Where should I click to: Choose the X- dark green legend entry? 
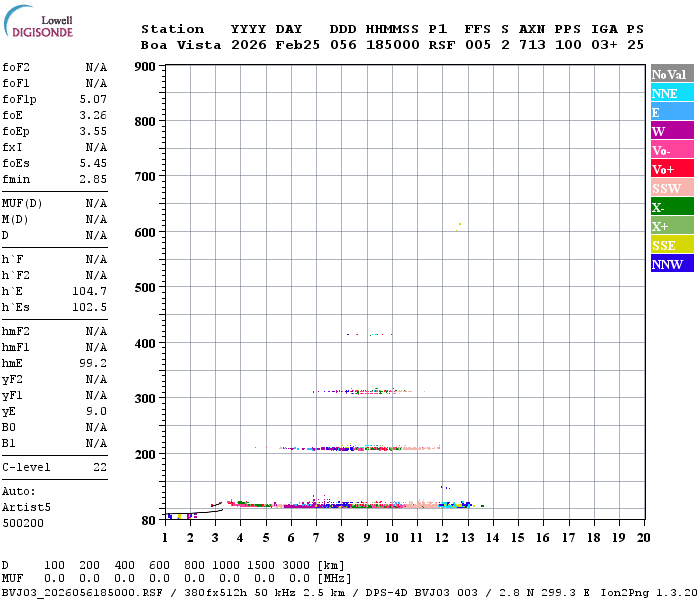[x=671, y=207]
